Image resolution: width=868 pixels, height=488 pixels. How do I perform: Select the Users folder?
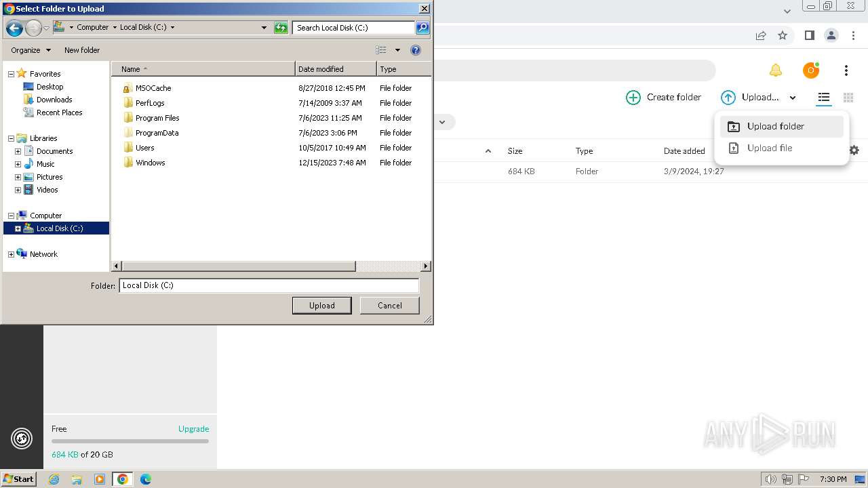tap(144, 148)
